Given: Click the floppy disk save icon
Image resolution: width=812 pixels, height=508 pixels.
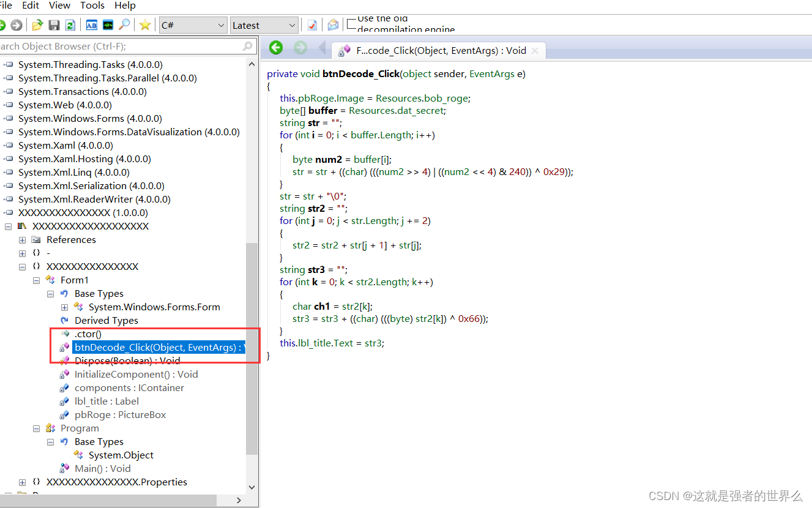Looking at the screenshot, I should coord(54,25).
